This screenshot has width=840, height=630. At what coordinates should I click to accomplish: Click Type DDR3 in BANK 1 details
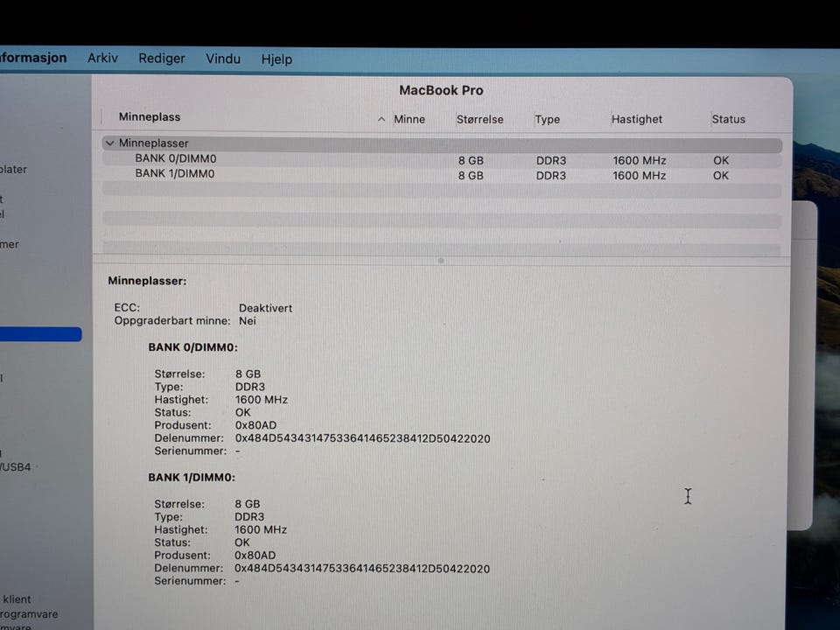click(x=249, y=517)
